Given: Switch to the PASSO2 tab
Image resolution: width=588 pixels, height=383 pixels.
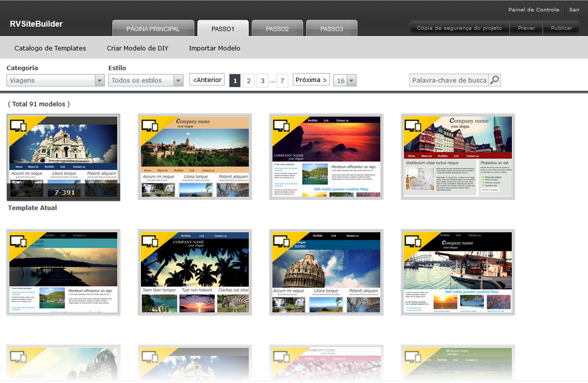Looking at the screenshot, I should 277,29.
